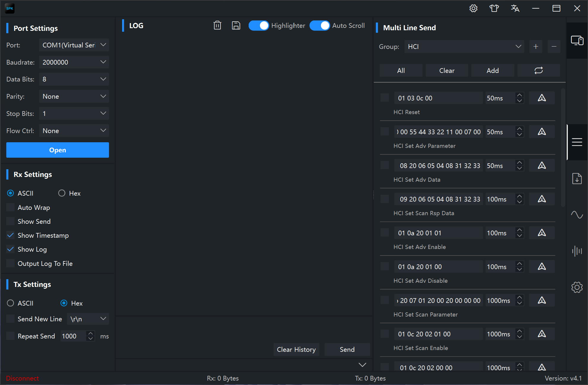Viewport: 588px width, 385px height.
Task: Enable the Send New Line checkbox
Action: [10, 319]
